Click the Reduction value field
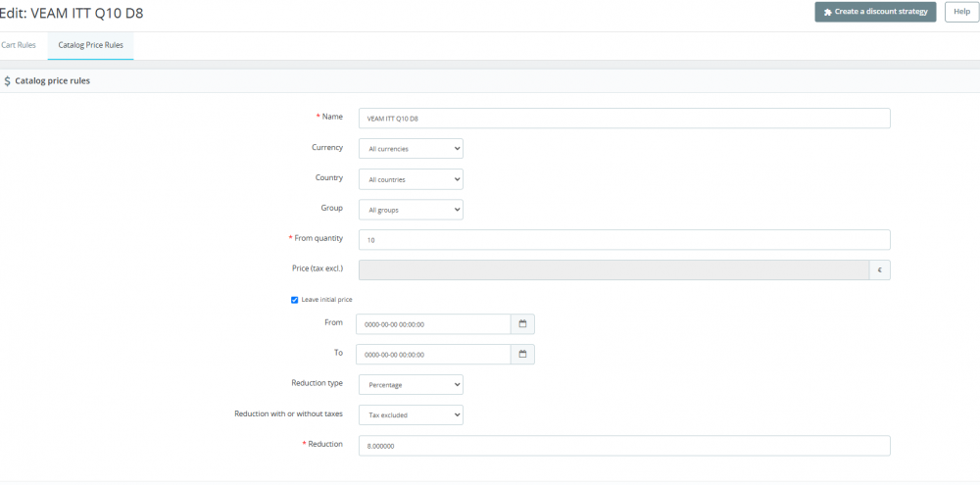Viewport: 980px width, 485px height. pos(624,446)
